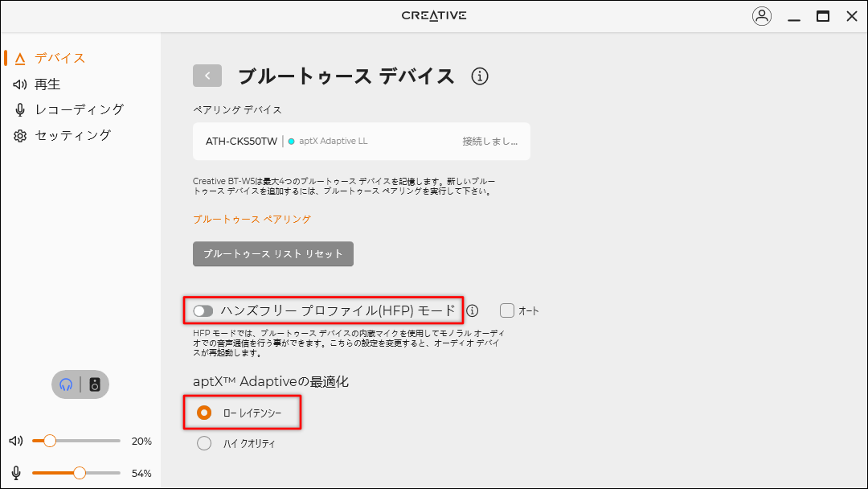Go to the 再生 sidebar section

(x=47, y=84)
